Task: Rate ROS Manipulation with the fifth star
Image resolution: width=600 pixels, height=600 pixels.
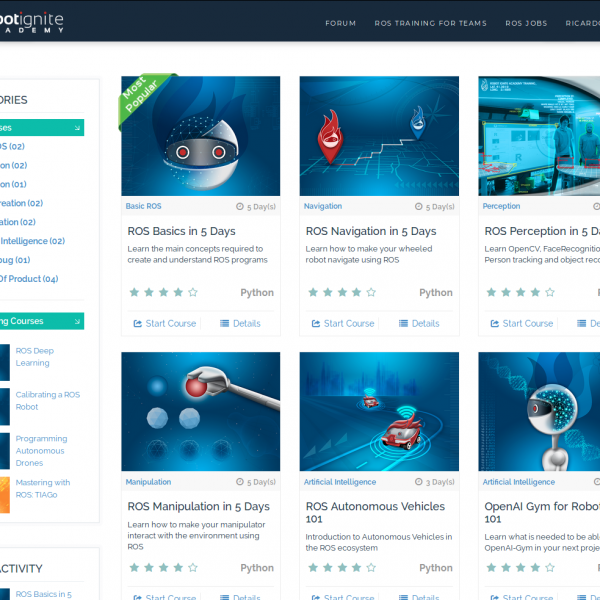Action: click(x=193, y=567)
